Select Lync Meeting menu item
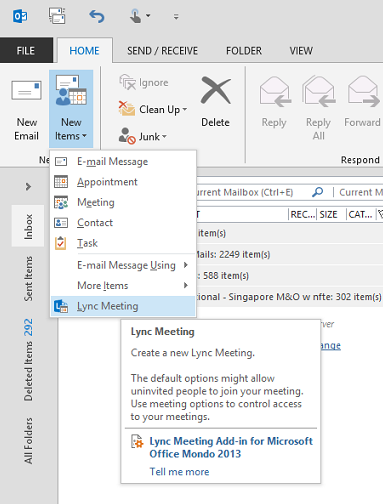The height and width of the screenshot is (504, 383). (123, 306)
